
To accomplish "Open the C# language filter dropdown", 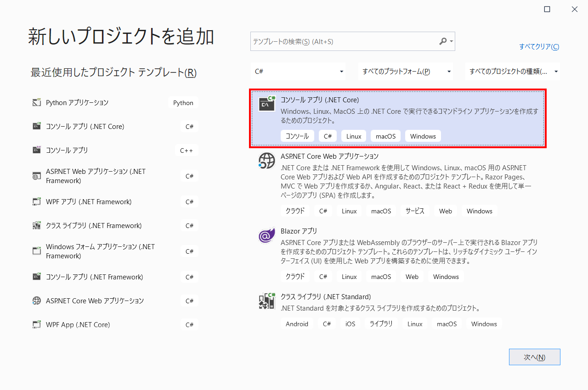I will coord(299,72).
